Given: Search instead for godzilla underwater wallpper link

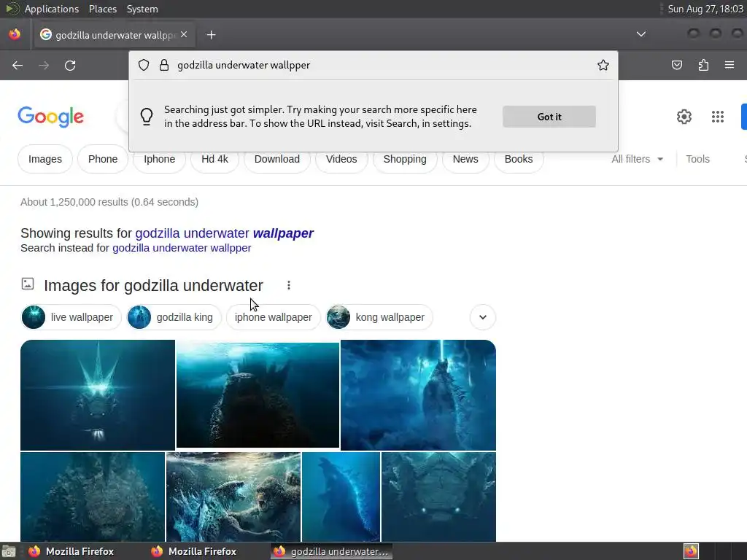Looking at the screenshot, I should [x=182, y=248].
